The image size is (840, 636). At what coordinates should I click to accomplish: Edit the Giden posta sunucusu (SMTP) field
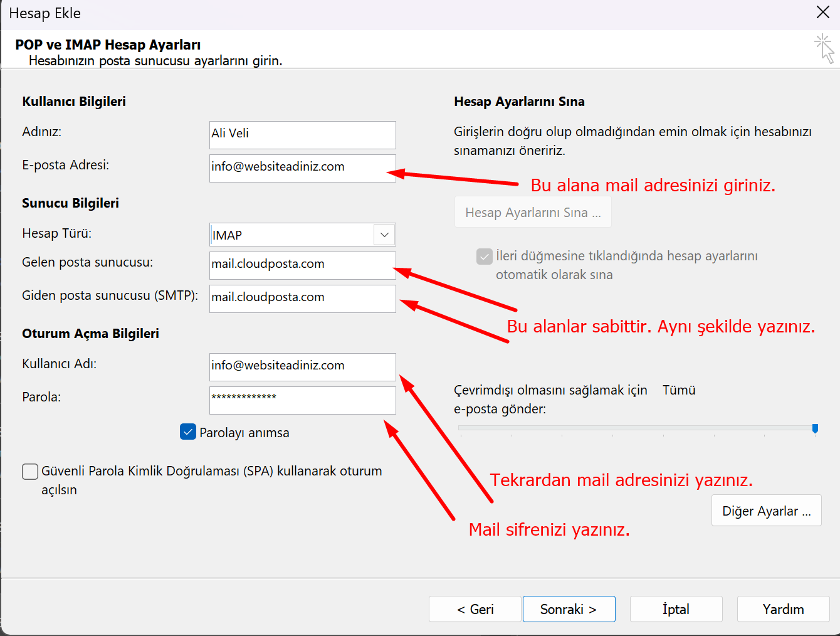[302, 299]
